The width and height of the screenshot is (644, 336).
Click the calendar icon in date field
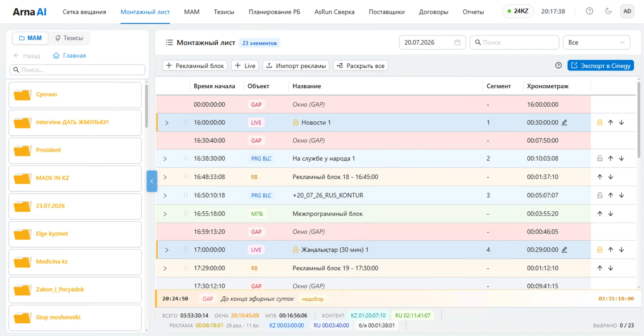coord(457,43)
